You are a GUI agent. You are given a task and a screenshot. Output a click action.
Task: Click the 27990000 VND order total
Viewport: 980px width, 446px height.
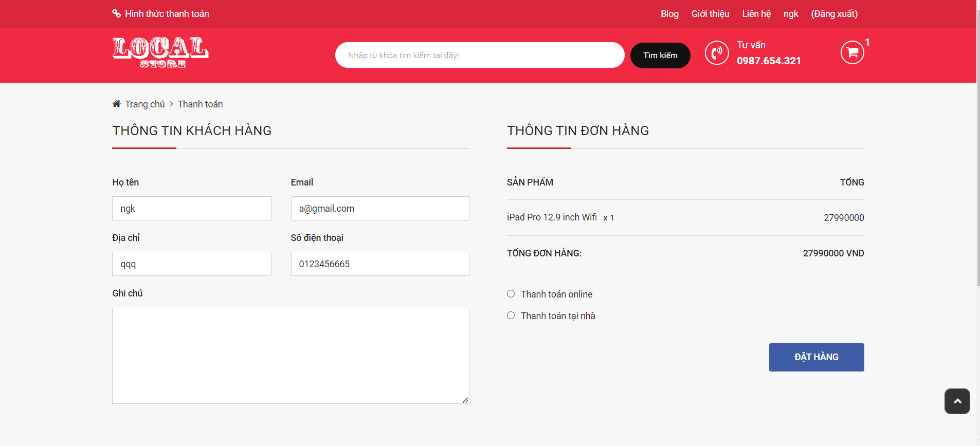(833, 253)
